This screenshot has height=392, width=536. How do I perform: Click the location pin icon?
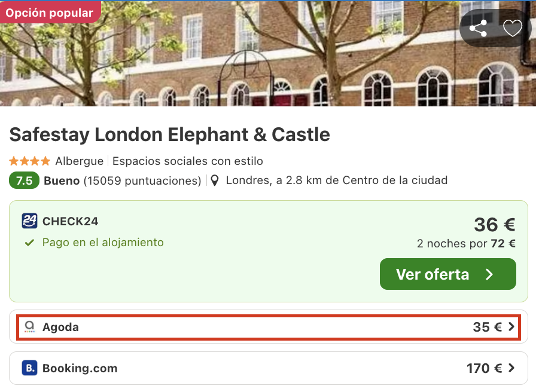[x=215, y=180]
